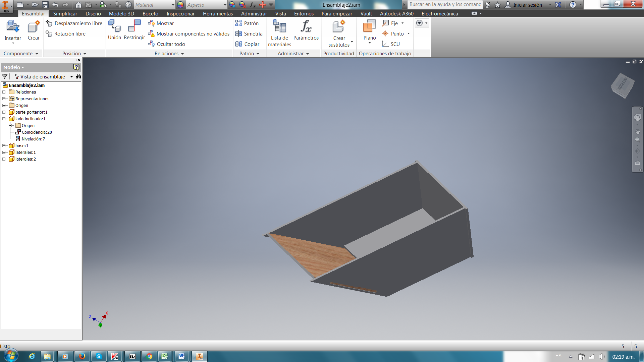
Task: Click the Find binoculars icon in browser
Action: click(78, 77)
